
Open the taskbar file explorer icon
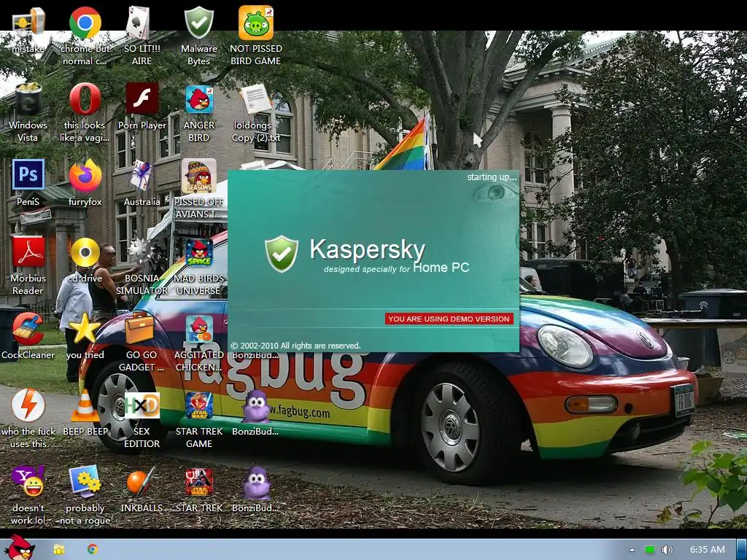[x=59, y=550]
